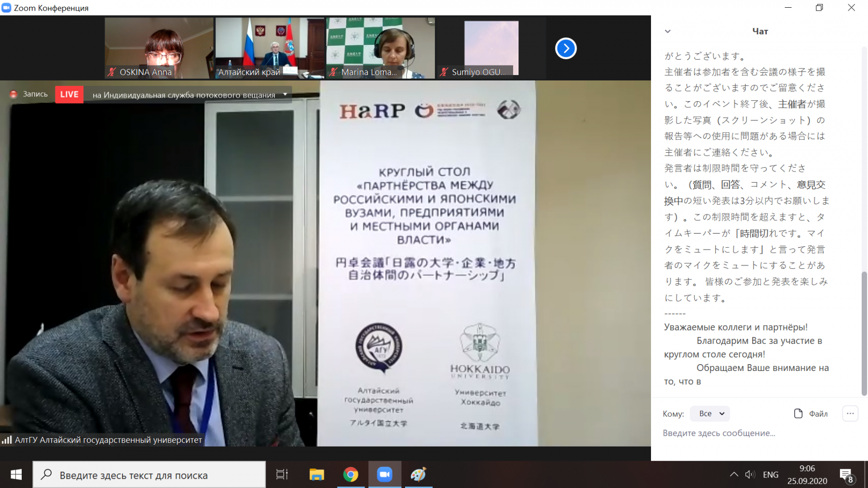Click signal strength icon beside АлтГУ name

coord(7,439)
